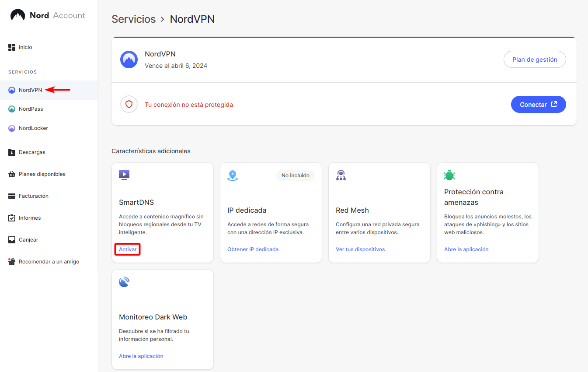This screenshot has height=372, width=588.
Task: Click the SmartDNS monitor play icon
Action: click(124, 175)
